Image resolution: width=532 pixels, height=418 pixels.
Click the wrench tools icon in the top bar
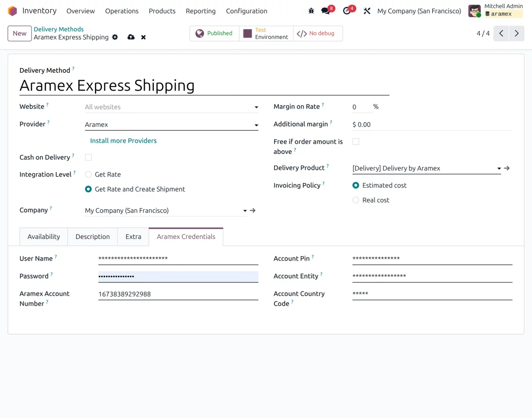[x=367, y=11]
